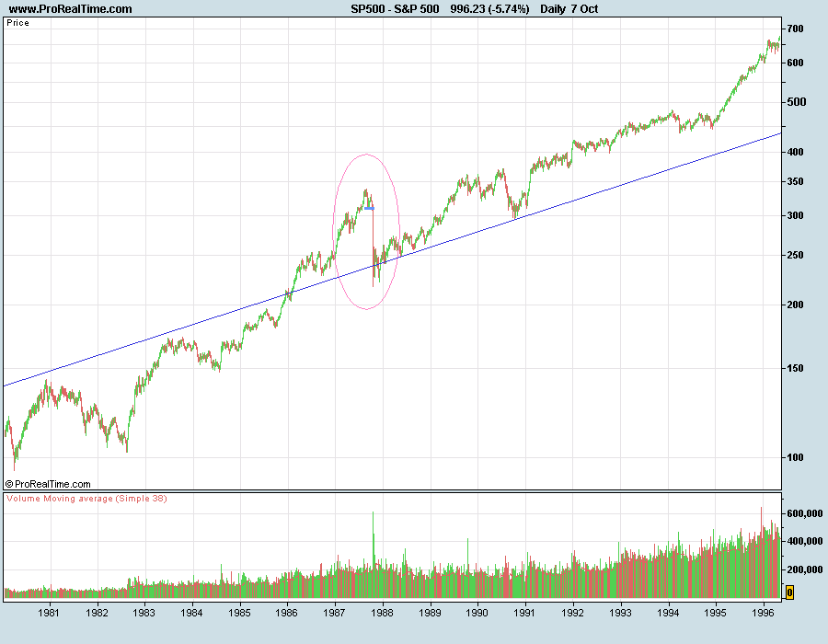Click the short blue horizontal marker near 1987 peak
Image resolution: width=828 pixels, height=644 pixels.
tap(369, 209)
